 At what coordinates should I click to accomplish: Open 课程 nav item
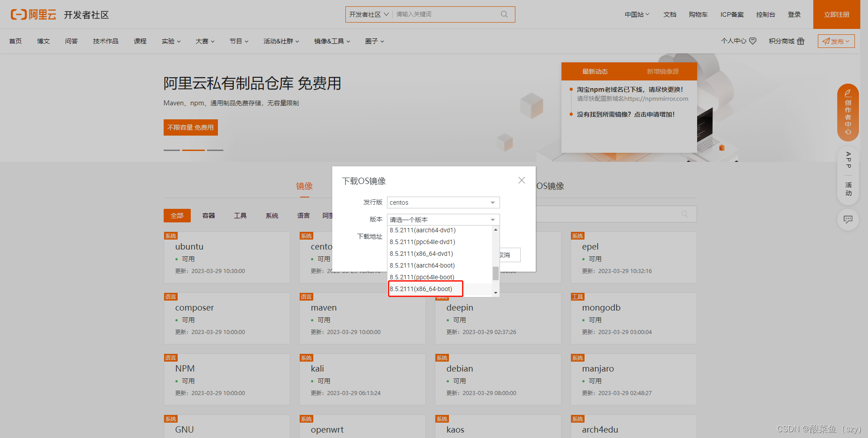(x=140, y=41)
